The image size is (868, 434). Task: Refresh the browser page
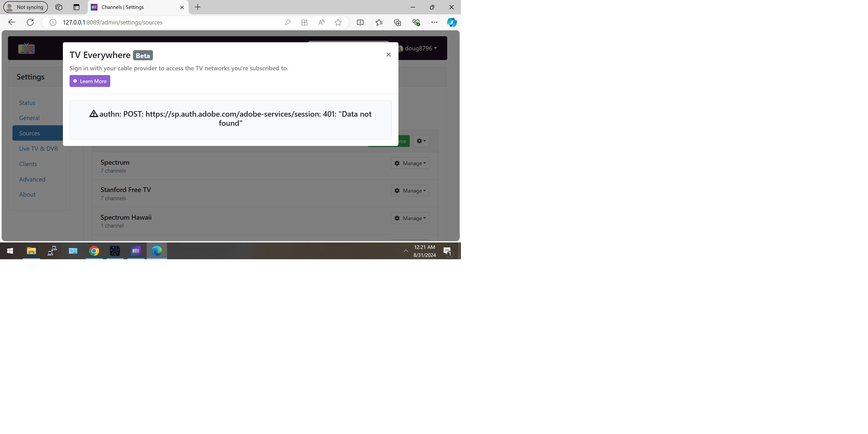pos(30,23)
